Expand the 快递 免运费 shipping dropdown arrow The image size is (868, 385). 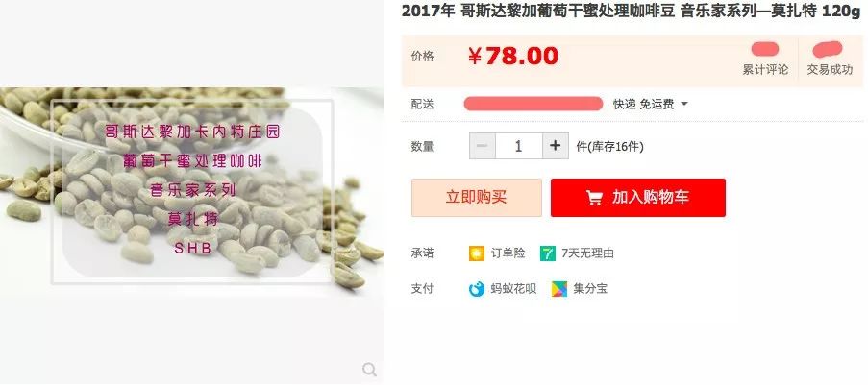pos(684,104)
